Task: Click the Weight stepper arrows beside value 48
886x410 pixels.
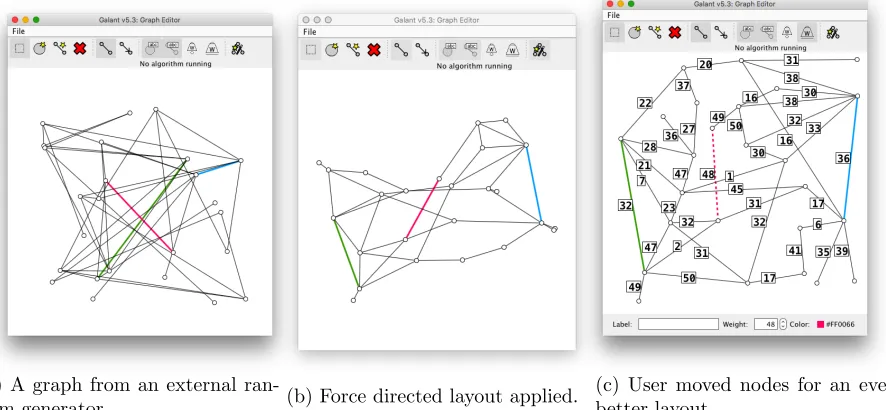Action: (783, 324)
